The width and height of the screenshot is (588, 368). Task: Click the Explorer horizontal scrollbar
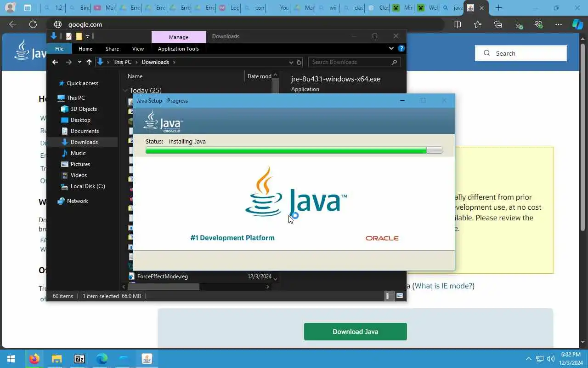click(164, 287)
